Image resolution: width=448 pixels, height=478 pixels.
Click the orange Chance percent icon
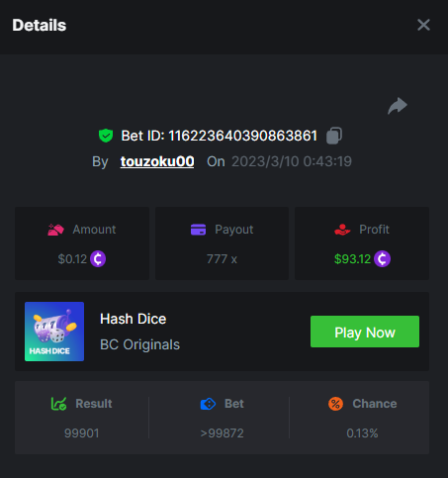[335, 404]
